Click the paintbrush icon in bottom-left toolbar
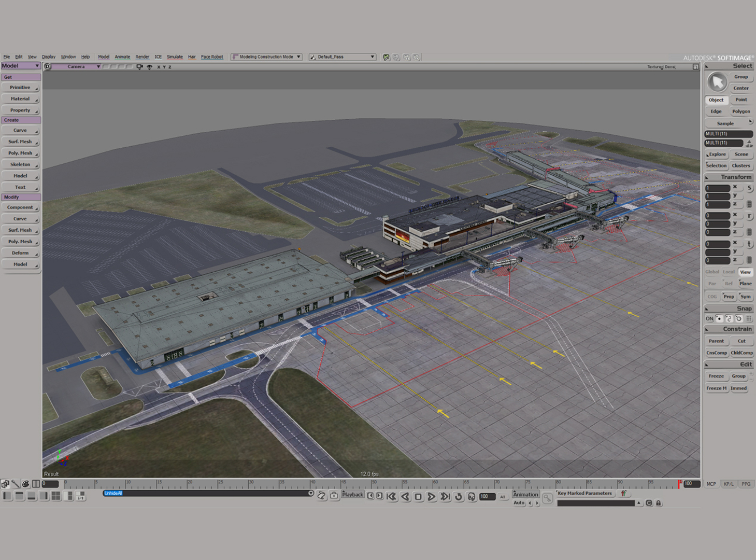Viewport: 756px width, 560px height. (16, 484)
